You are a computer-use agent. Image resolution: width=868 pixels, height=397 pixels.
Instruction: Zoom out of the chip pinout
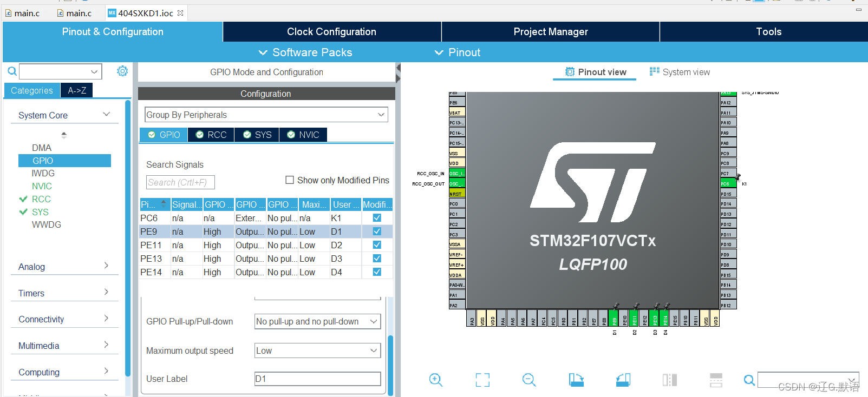tap(529, 380)
